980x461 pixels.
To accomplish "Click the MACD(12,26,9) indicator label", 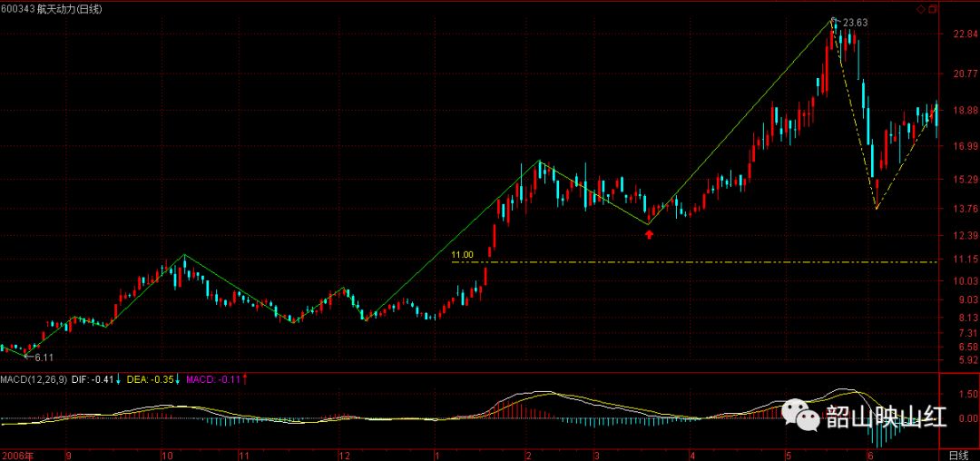I will pos(34,378).
